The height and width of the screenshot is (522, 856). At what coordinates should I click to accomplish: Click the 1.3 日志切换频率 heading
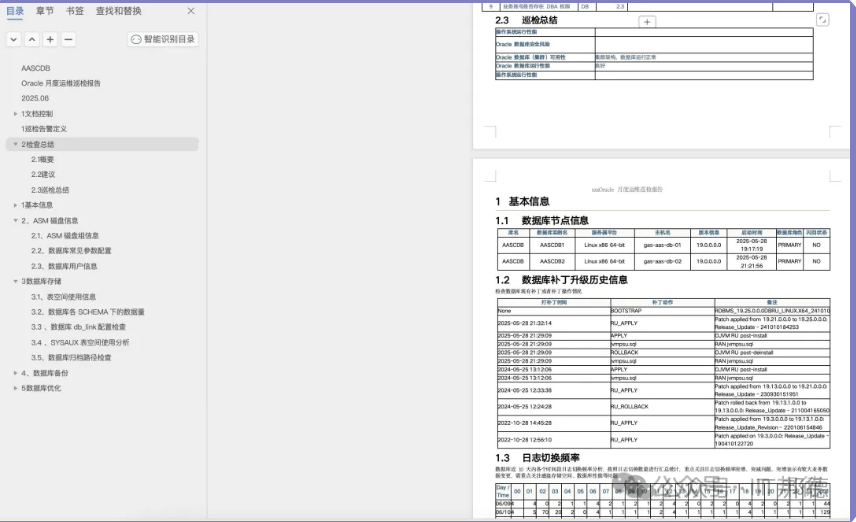[537, 458]
